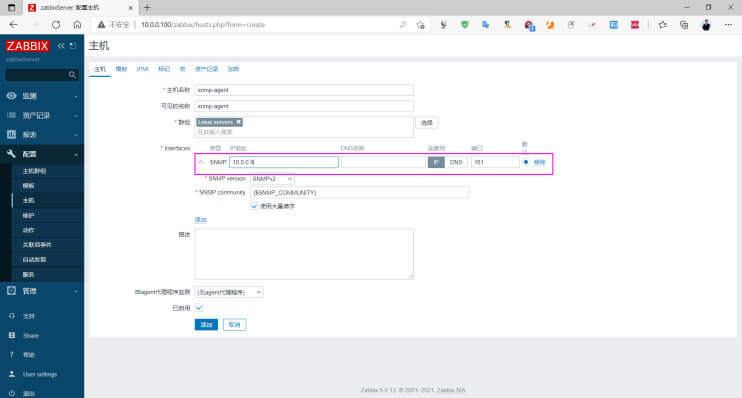Screen dimensions: 742x398
Task: Open browser collections icon
Action: click(684, 25)
